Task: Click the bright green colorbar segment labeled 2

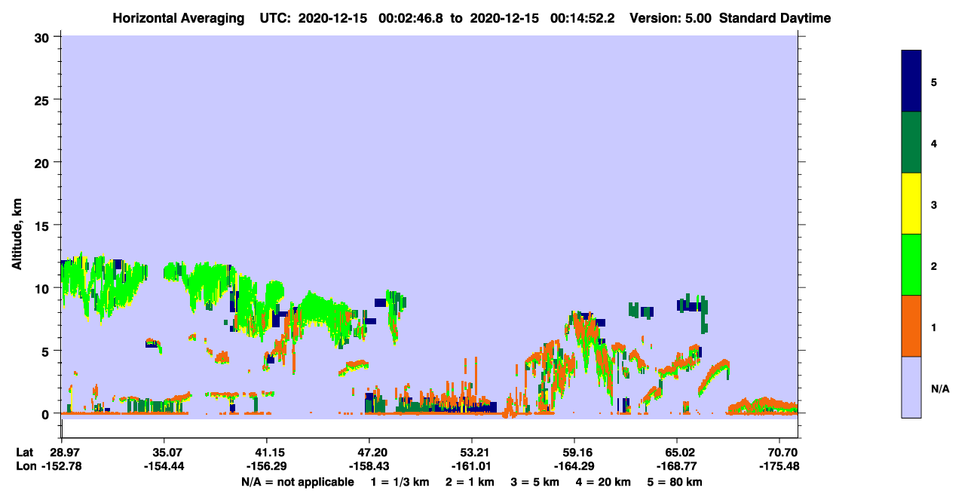Action: 911,265
